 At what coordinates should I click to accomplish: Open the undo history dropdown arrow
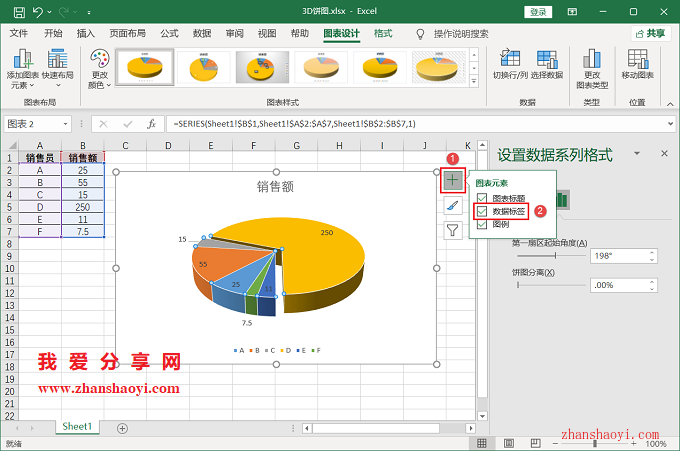point(49,12)
